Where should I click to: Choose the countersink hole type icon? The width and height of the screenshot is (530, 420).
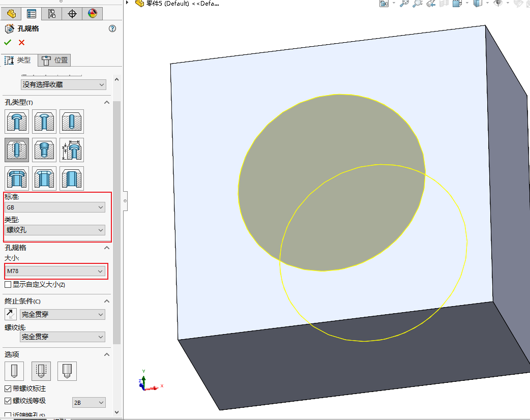(x=44, y=122)
